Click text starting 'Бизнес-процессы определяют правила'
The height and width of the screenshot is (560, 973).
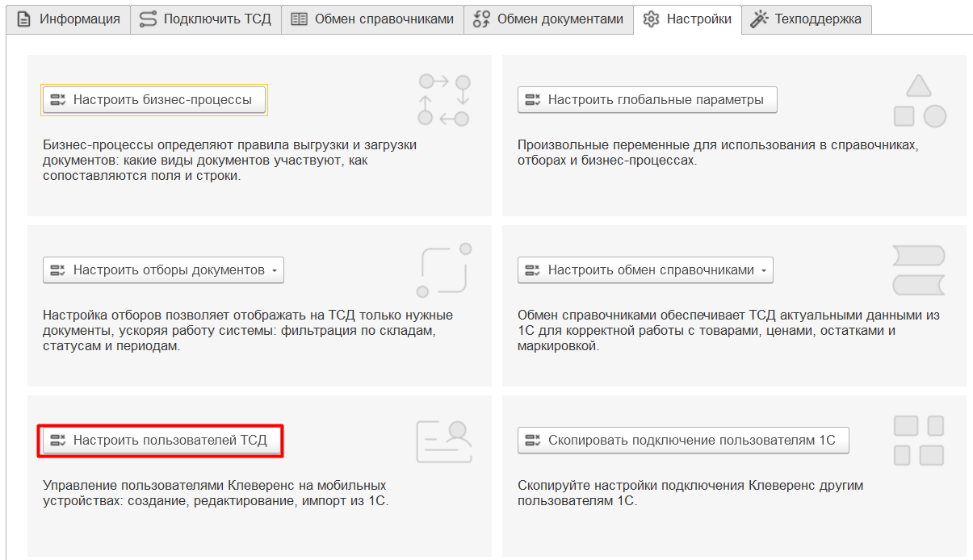coord(229,161)
